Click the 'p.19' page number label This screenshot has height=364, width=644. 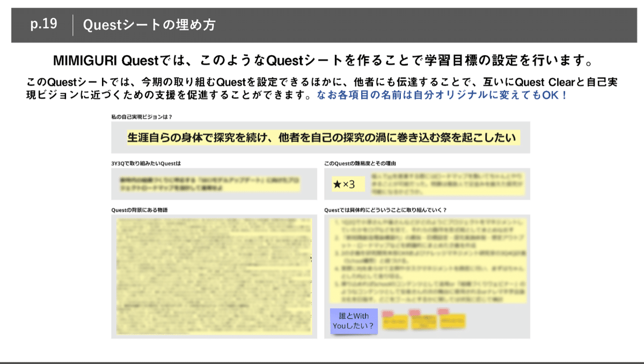point(43,25)
